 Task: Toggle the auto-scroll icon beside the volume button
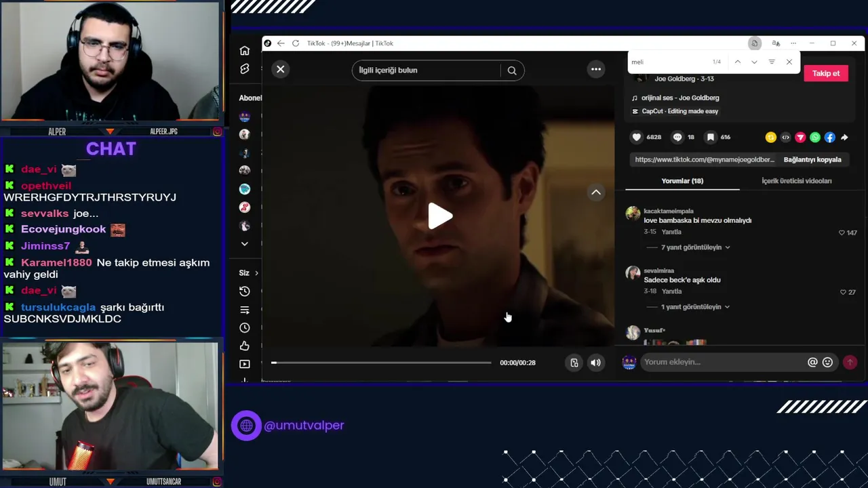tap(574, 363)
